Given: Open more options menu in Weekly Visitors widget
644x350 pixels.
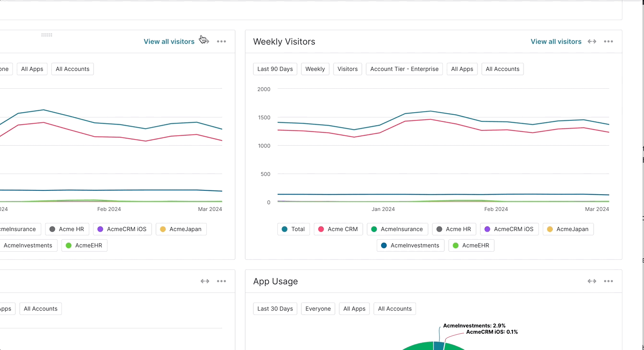Looking at the screenshot, I should pyautogui.click(x=608, y=42).
